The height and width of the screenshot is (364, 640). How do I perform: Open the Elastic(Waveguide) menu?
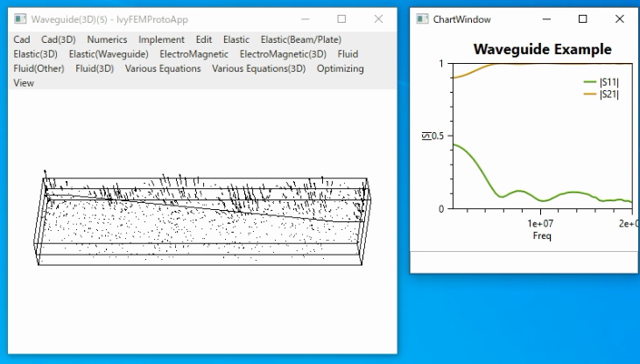109,54
